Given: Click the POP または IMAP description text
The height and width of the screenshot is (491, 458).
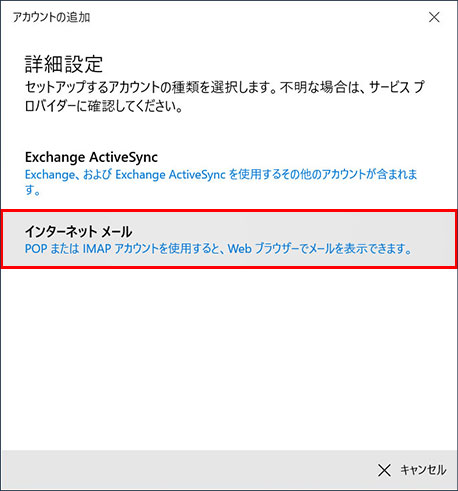Looking at the screenshot, I should click(x=218, y=249).
